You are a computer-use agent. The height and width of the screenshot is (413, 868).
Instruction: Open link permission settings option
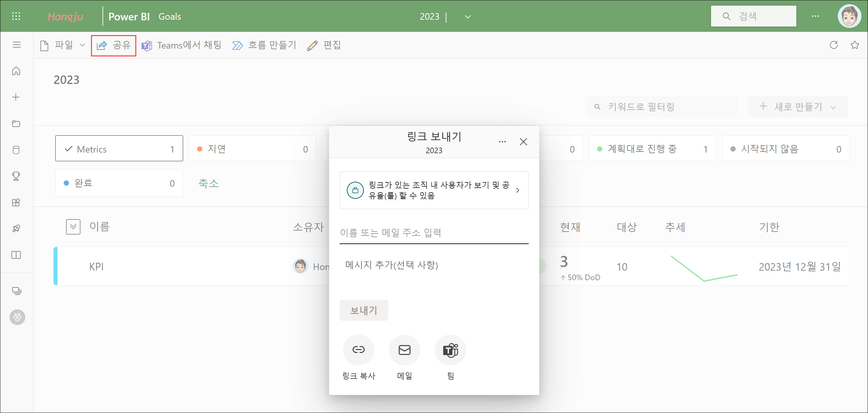point(434,190)
